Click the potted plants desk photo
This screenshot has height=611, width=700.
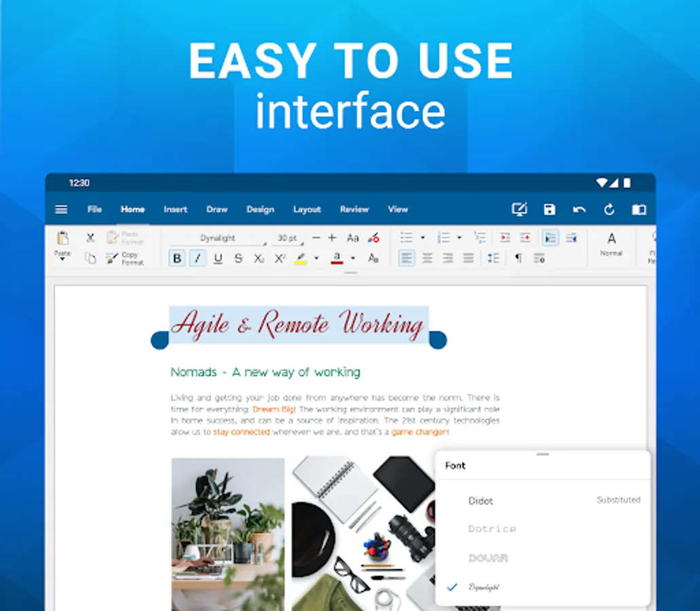pos(228,534)
